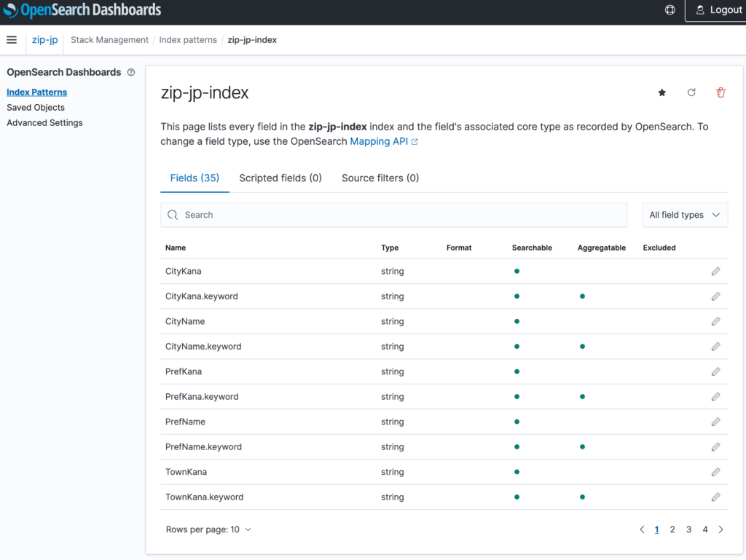Image resolution: width=746 pixels, height=560 pixels.
Task: Go to page 2 of fields
Action: pos(672,529)
